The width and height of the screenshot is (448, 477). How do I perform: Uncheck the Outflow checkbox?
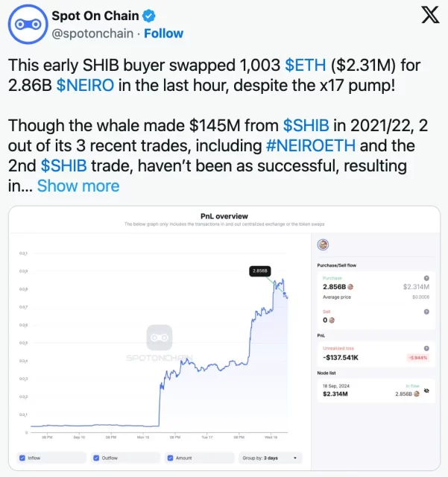click(x=96, y=458)
